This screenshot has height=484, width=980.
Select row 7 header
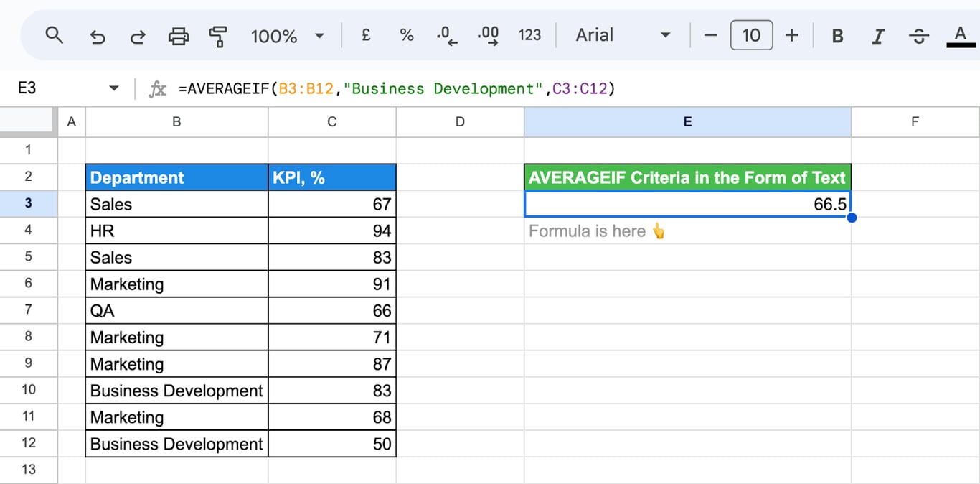29,310
